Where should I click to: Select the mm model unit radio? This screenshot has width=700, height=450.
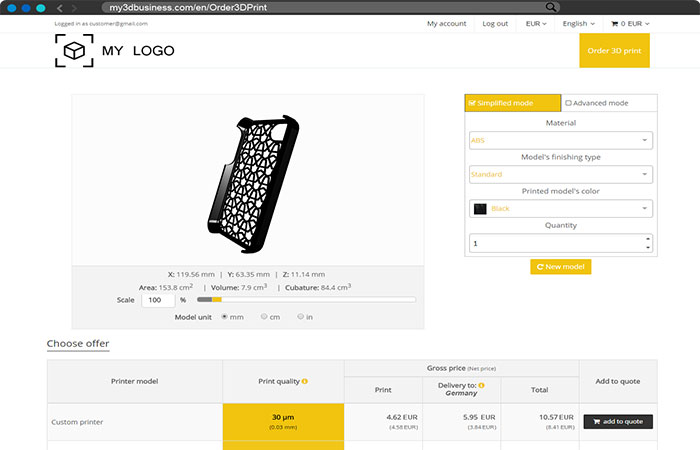pyautogui.click(x=225, y=317)
